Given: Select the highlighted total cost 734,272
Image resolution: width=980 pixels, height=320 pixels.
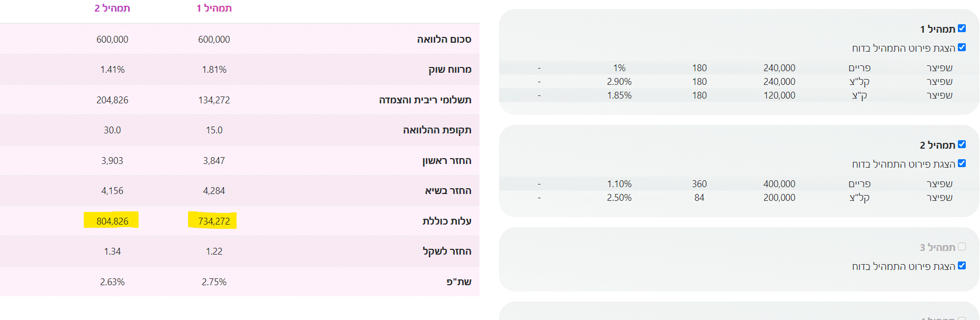Looking at the screenshot, I should [214, 221].
